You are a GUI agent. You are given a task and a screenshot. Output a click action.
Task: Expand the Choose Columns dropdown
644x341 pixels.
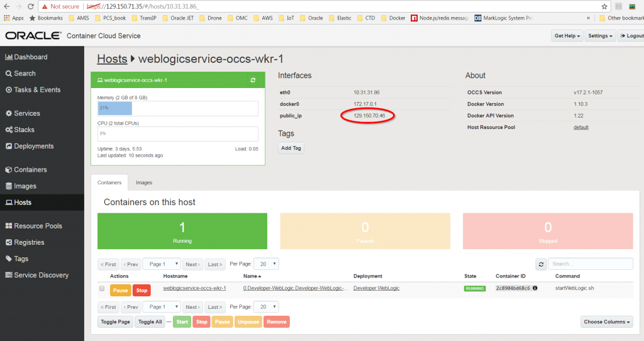click(607, 321)
